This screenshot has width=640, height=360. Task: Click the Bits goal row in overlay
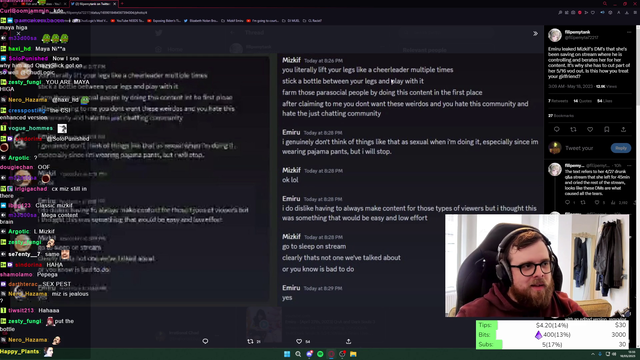(552, 335)
